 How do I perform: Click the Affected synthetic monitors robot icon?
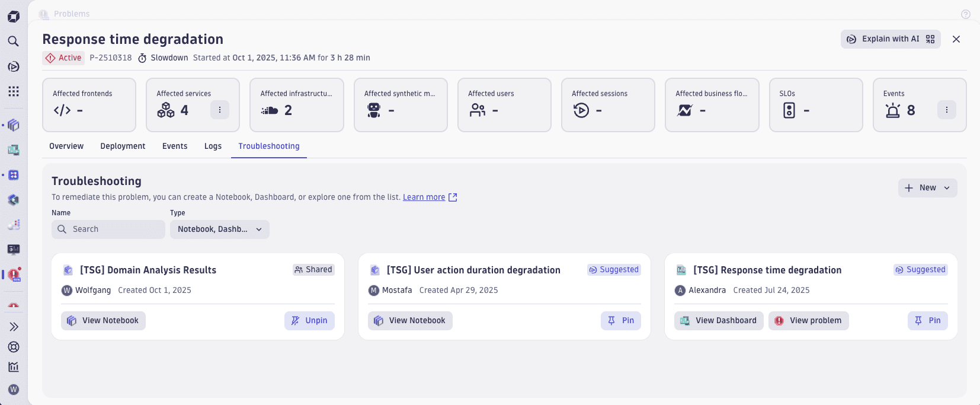coord(374,110)
